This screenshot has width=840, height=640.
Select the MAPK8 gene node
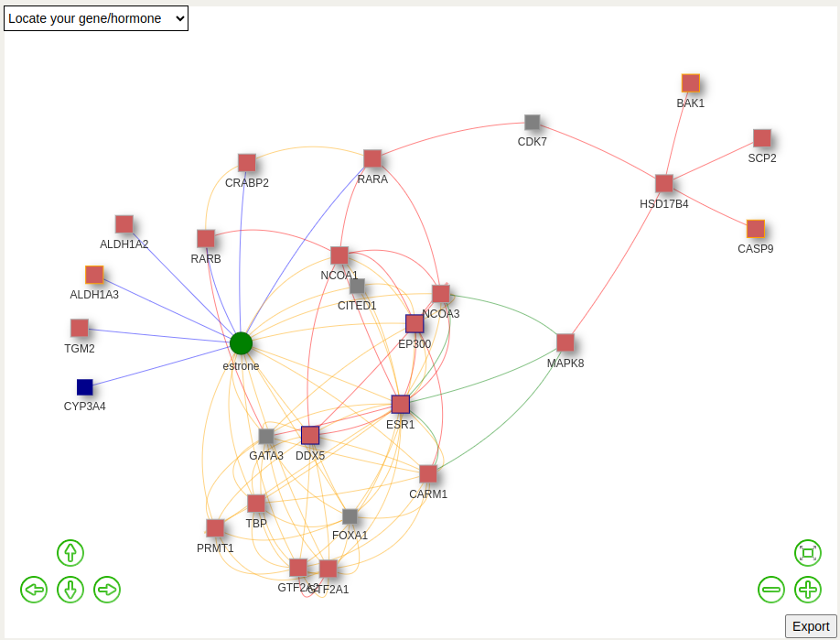[565, 342]
